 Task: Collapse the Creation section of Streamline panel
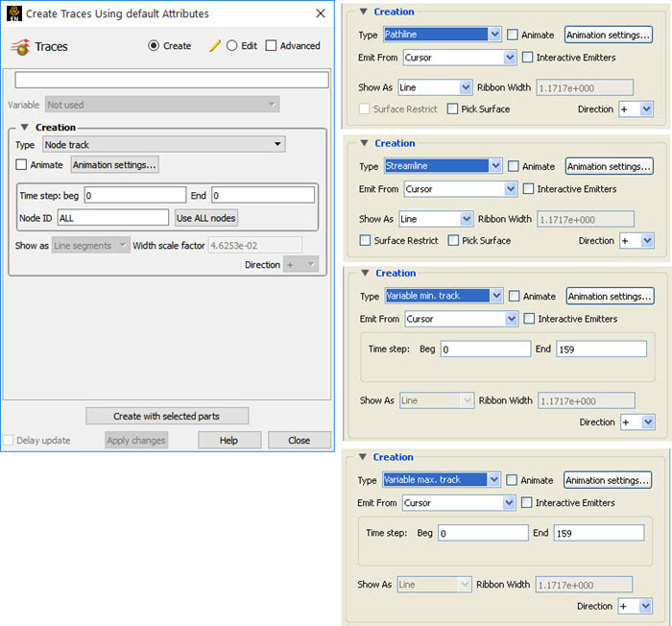(x=364, y=143)
